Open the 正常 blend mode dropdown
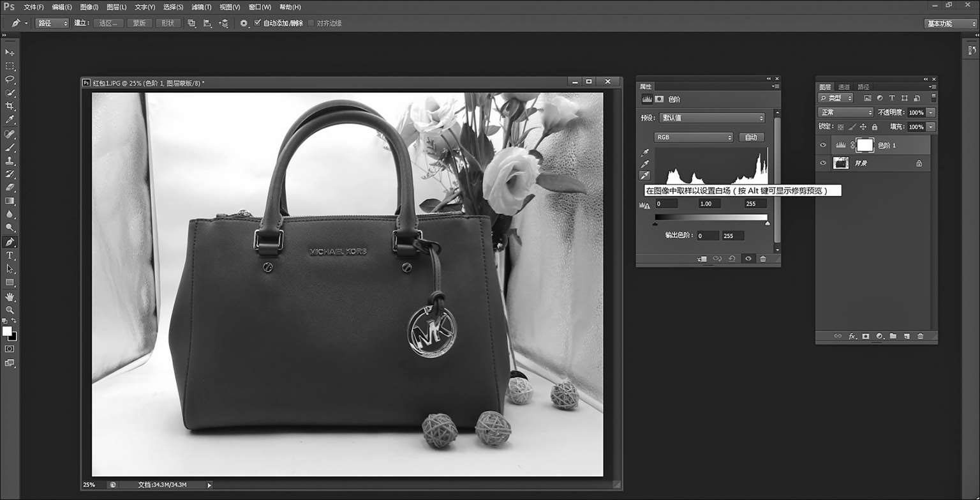980x500 pixels. pos(845,112)
